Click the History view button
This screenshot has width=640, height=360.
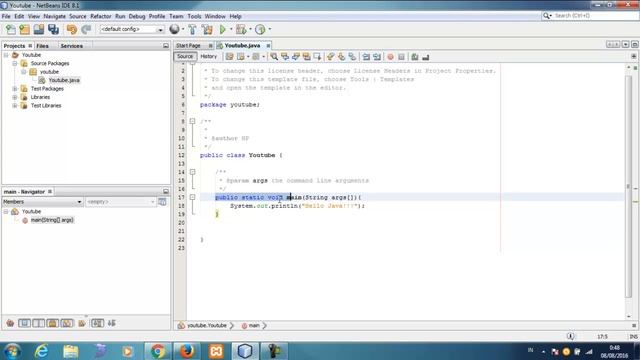tap(209, 56)
